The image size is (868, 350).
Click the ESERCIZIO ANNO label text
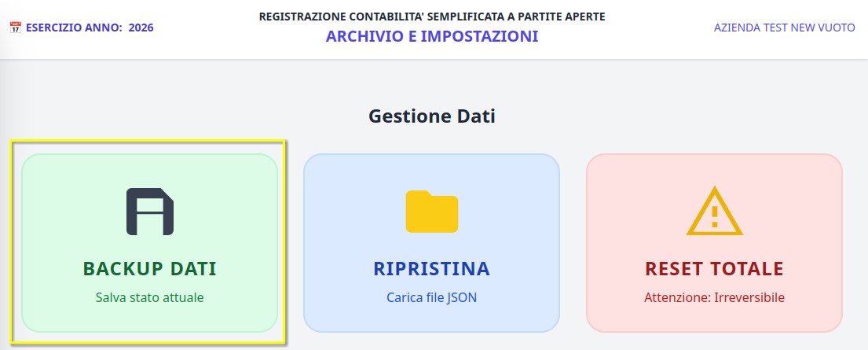point(75,28)
